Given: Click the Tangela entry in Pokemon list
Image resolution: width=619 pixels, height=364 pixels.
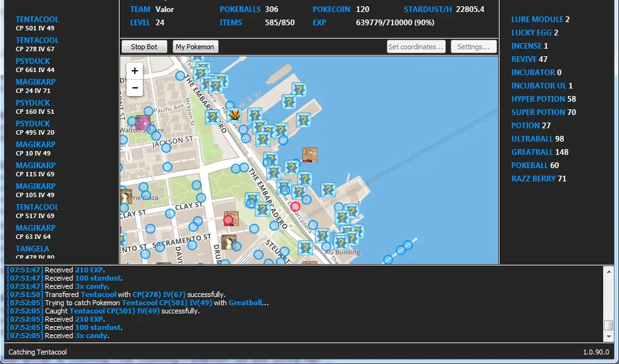Looking at the screenshot, I should (x=33, y=249).
